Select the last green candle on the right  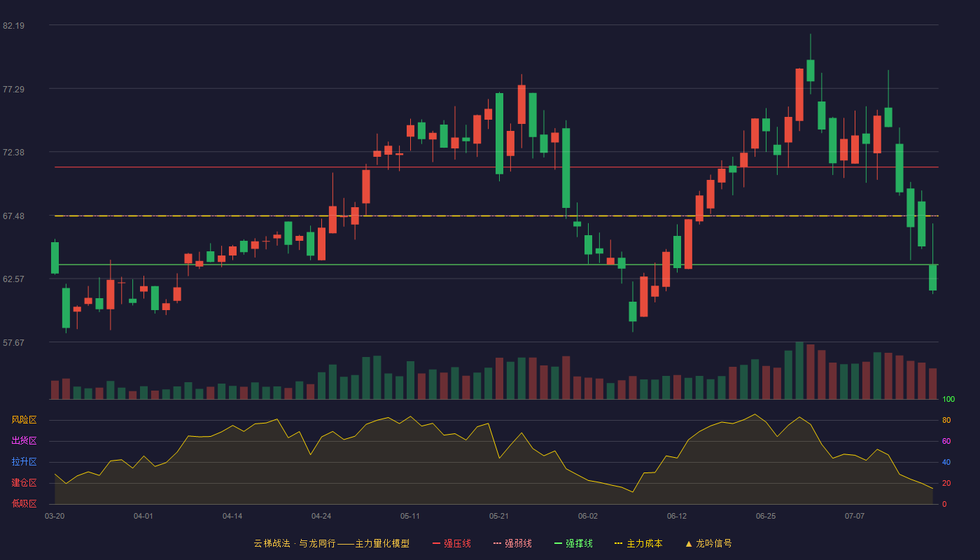coord(932,277)
